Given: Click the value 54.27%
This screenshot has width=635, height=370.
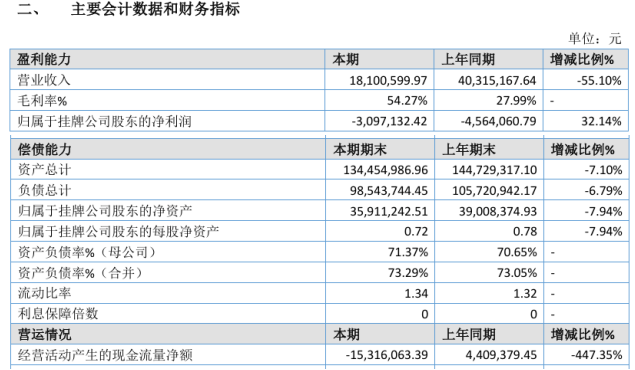Looking at the screenshot, I should tap(407, 101).
